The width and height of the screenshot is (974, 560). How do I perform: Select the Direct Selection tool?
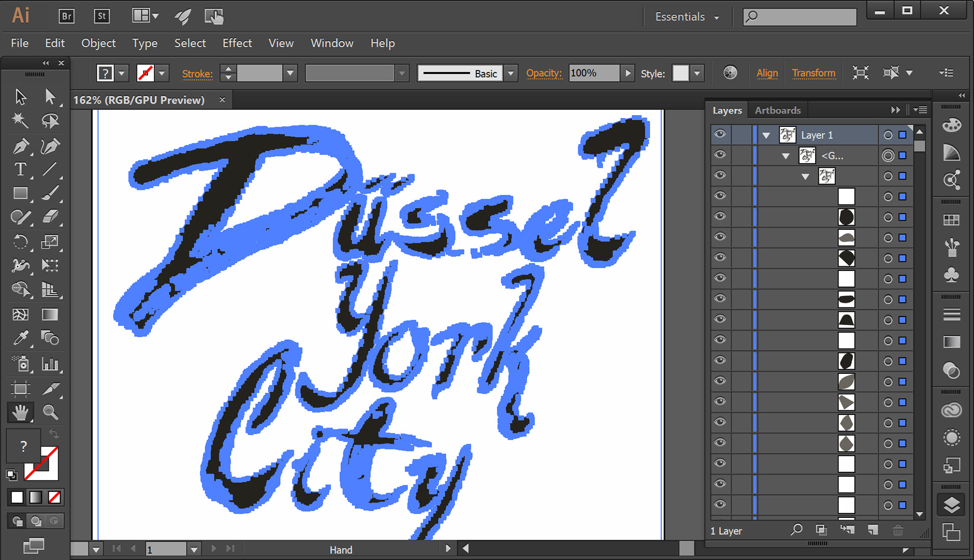(x=50, y=96)
